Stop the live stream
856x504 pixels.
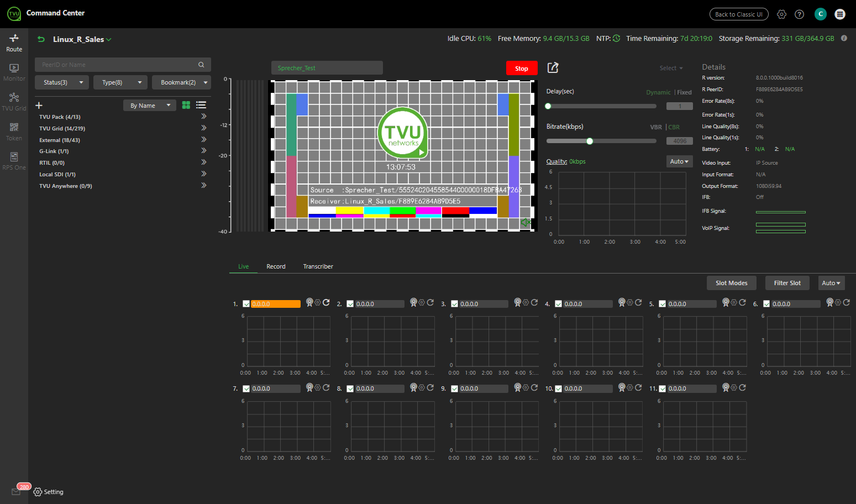522,68
